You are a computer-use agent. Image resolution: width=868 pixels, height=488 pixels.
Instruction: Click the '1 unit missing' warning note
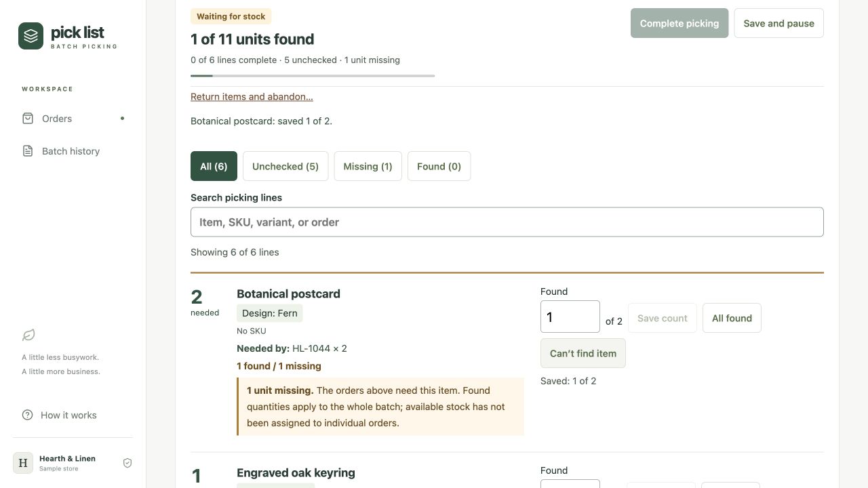(x=380, y=407)
